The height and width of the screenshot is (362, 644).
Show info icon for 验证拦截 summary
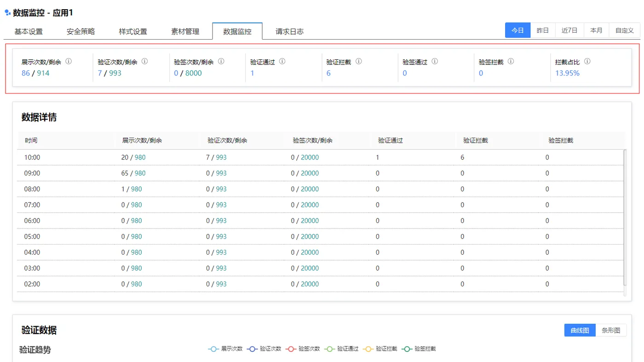click(x=358, y=61)
